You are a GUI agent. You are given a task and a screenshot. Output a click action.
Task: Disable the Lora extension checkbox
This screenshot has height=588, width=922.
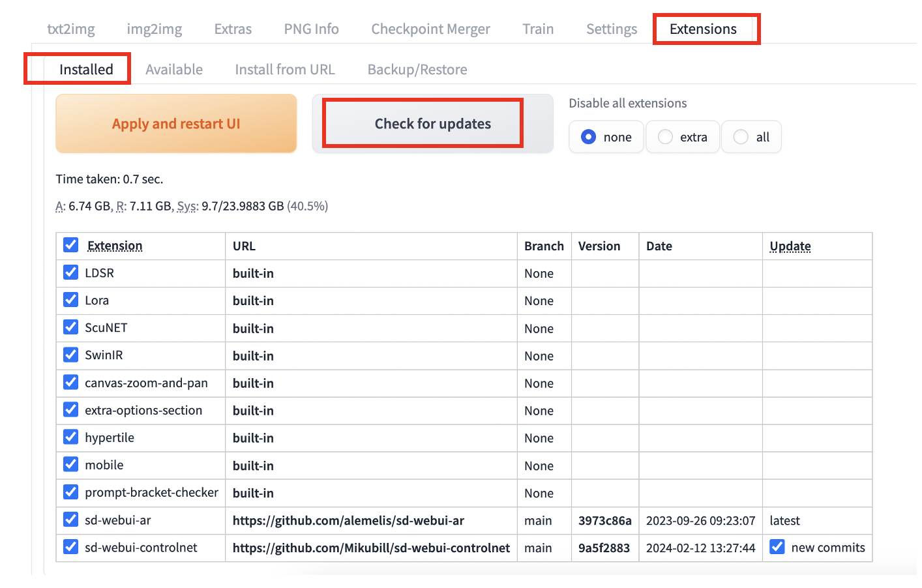(70, 300)
